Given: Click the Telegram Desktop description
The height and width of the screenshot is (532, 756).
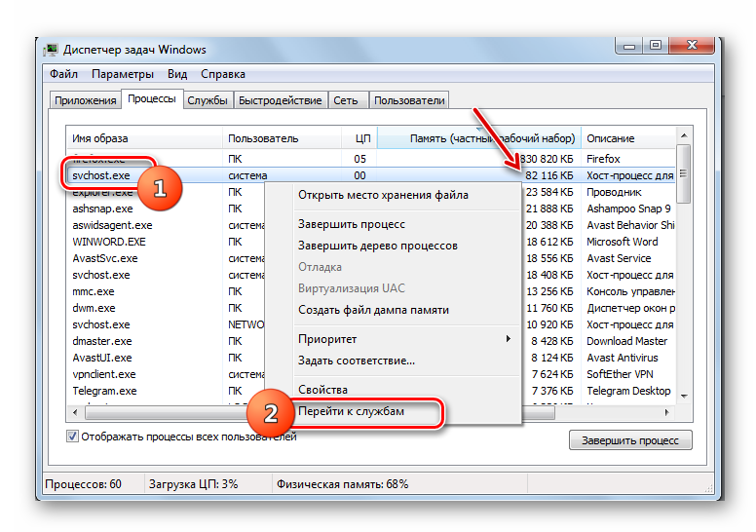Looking at the screenshot, I should 628,391.
